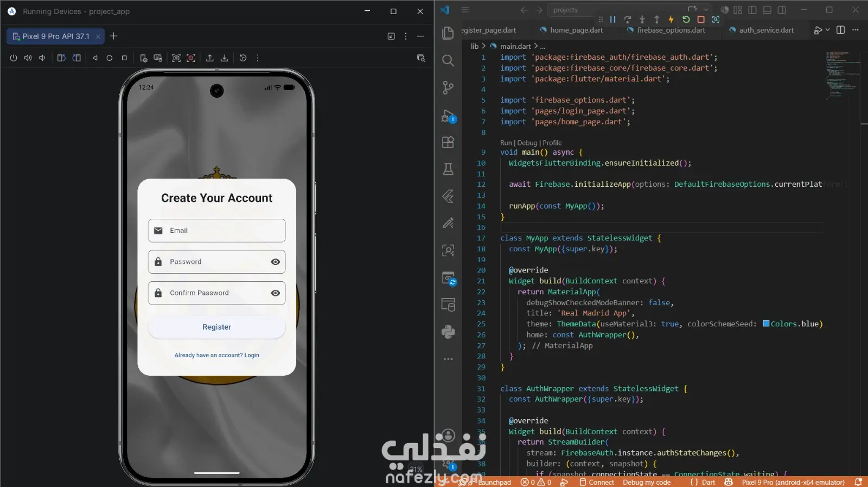Trigger Flutter hot reload lightning icon
Image resolution: width=868 pixels, height=487 pixels.
[x=671, y=20]
